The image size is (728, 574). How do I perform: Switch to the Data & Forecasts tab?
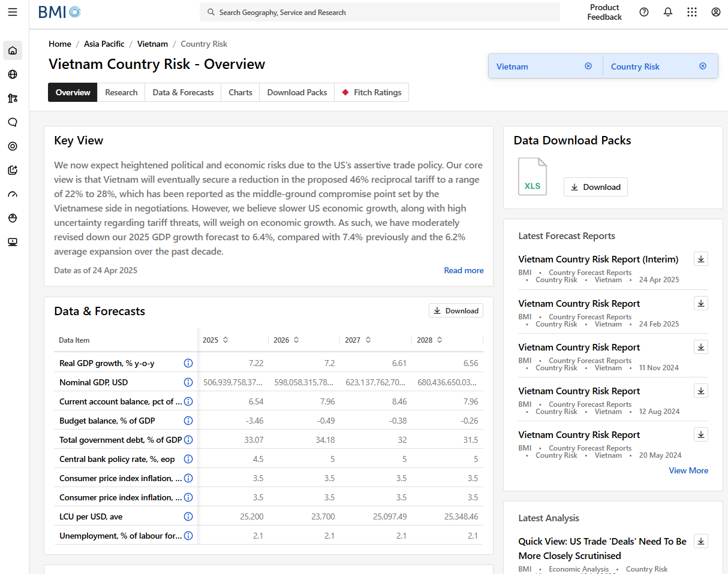click(183, 92)
